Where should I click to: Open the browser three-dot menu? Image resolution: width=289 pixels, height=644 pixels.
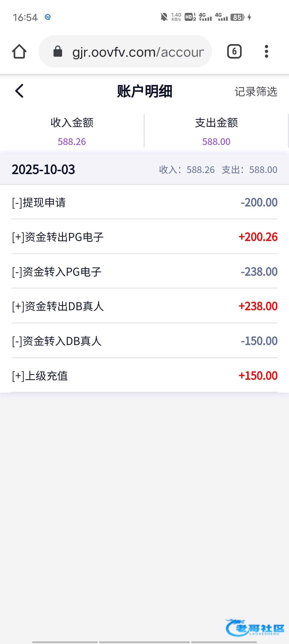click(x=266, y=51)
